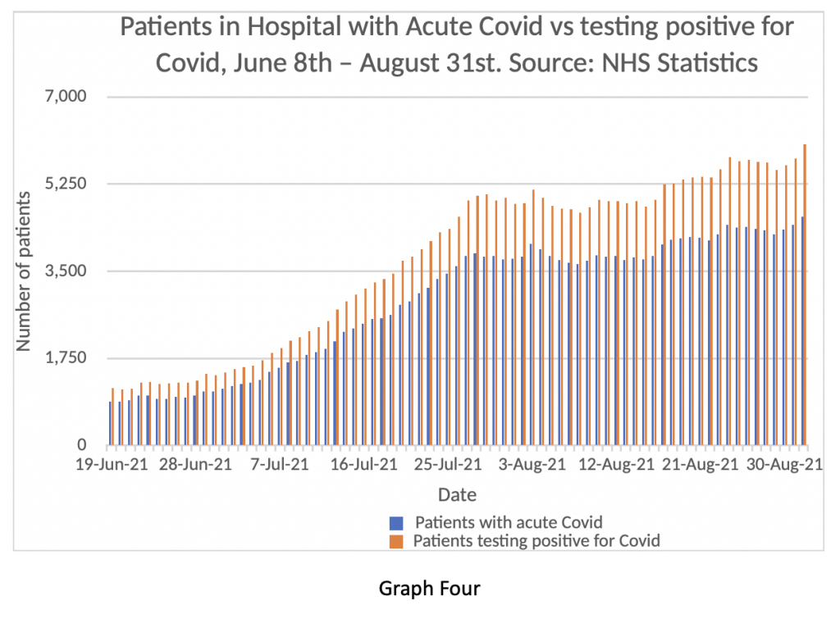Viewport: 840px width, 619px height.
Task: Select the 'Patients with acute Covid' legend label
Action: (509, 522)
